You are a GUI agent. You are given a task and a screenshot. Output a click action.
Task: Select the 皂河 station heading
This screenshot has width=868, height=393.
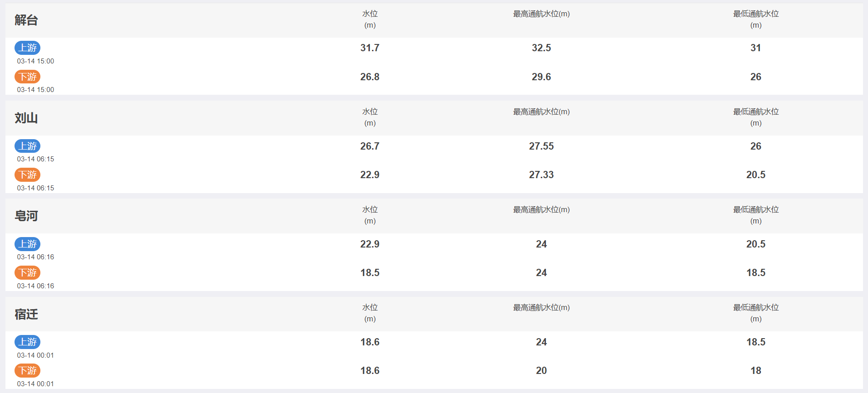[x=26, y=216]
